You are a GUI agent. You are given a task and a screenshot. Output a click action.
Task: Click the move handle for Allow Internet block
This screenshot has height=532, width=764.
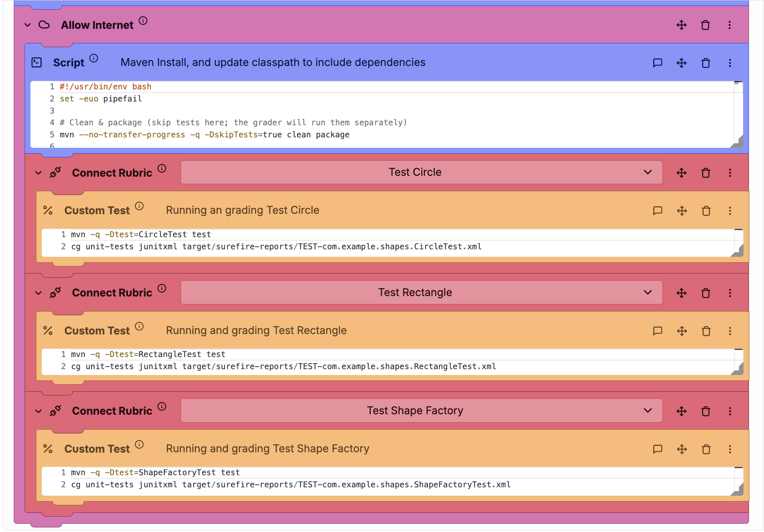(x=681, y=25)
